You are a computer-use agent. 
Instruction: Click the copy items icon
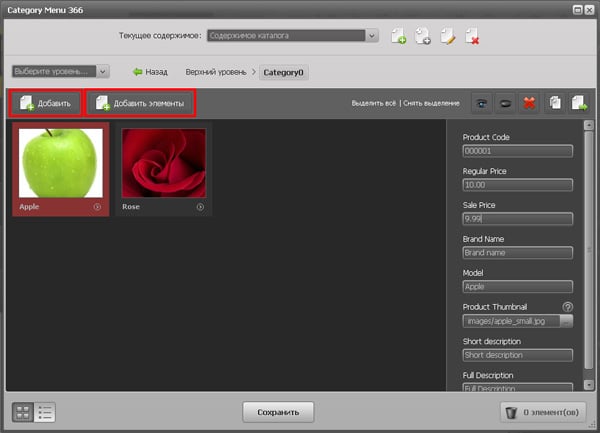tap(556, 102)
